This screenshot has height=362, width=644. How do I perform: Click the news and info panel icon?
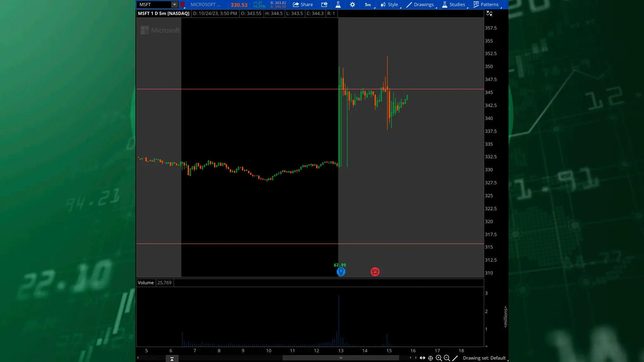[x=324, y=4]
